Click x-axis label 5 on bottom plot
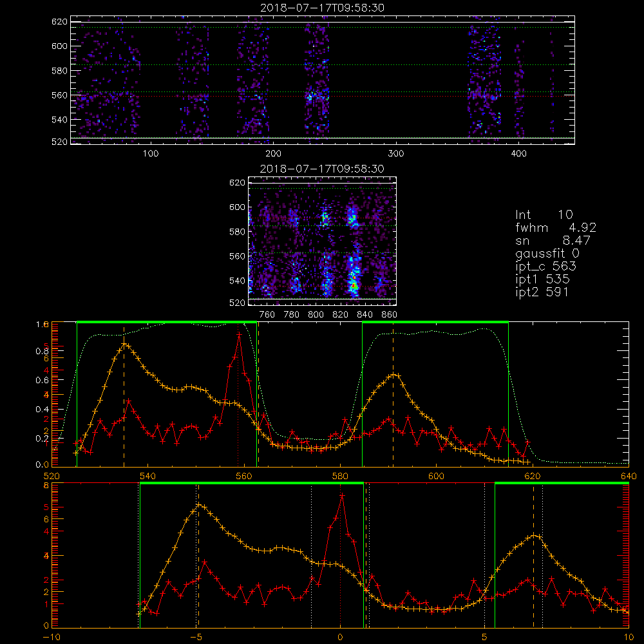This screenshot has width=644, height=644. point(485,637)
